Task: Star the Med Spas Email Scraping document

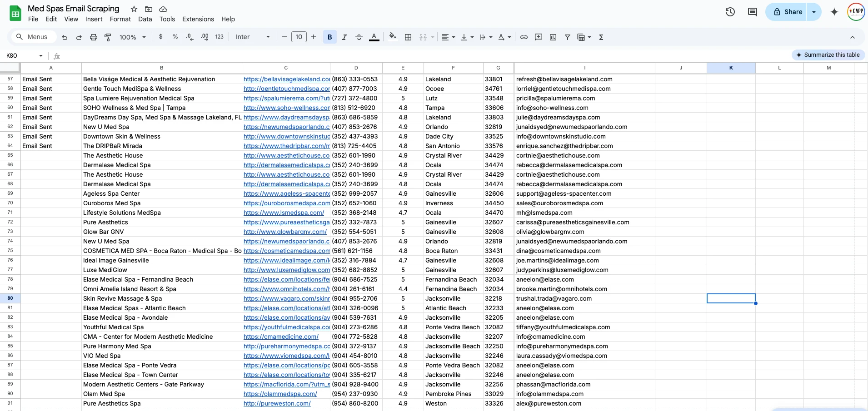Action: coord(134,9)
